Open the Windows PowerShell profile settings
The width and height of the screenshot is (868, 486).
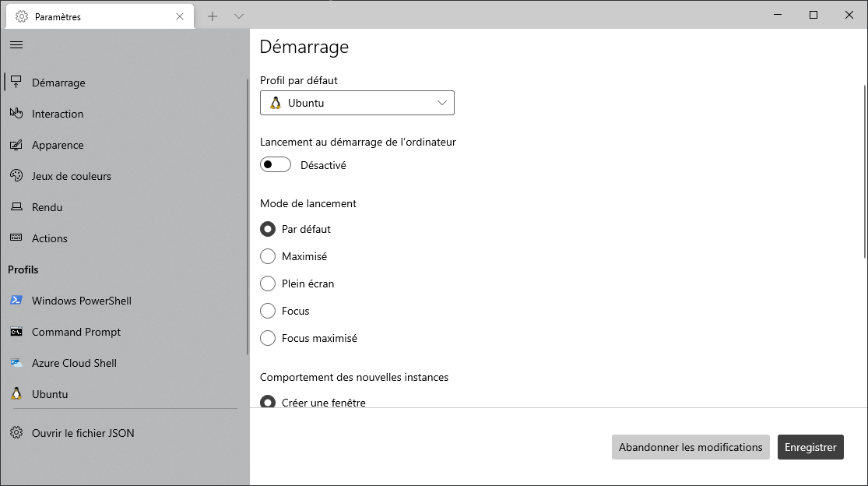(x=124, y=301)
